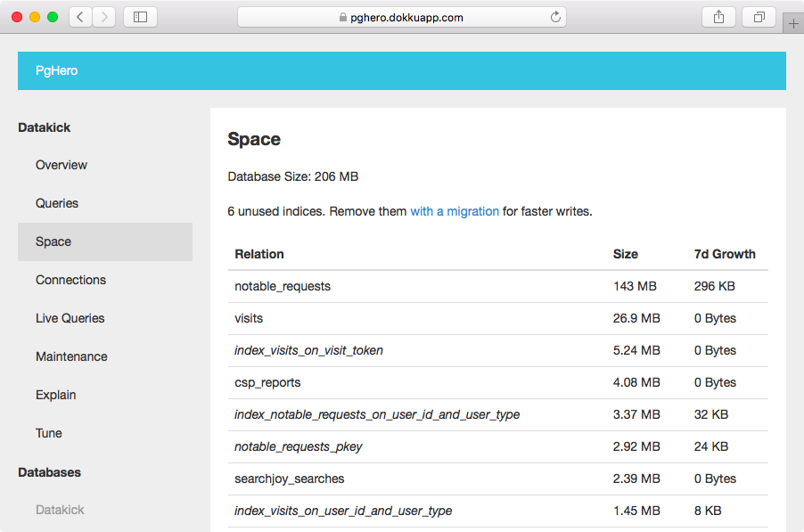804x532 pixels.
Task: Click the 3.37 MB size value
Action: click(636, 414)
